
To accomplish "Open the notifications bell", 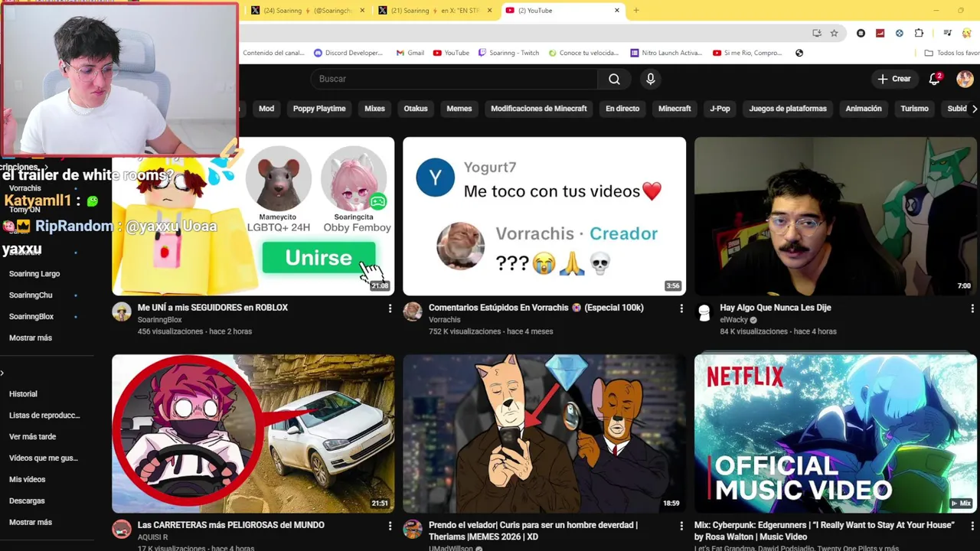I will pyautogui.click(x=935, y=79).
